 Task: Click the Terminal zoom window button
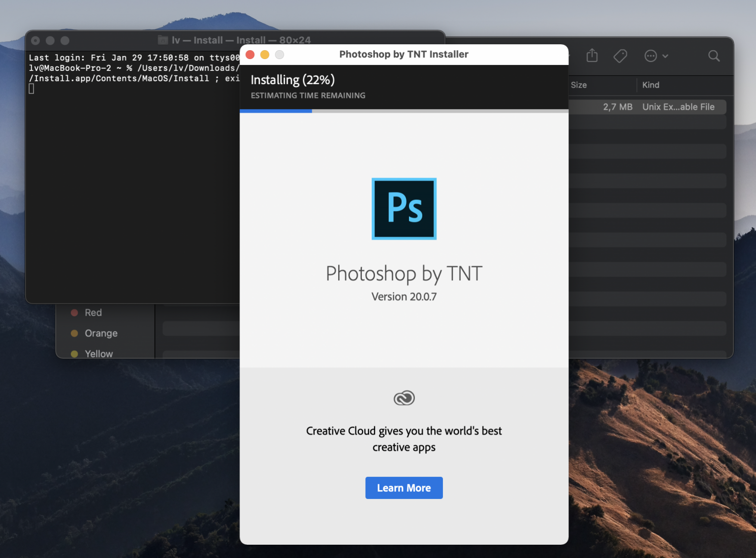65,40
